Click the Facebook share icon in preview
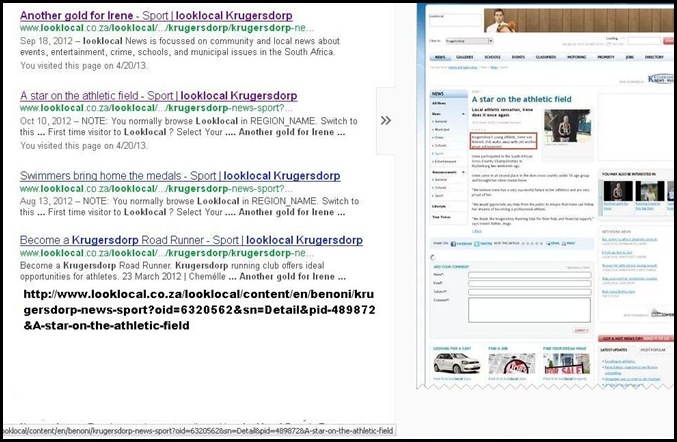Image resolution: width=677 pixels, height=442 pixels. pos(453,244)
